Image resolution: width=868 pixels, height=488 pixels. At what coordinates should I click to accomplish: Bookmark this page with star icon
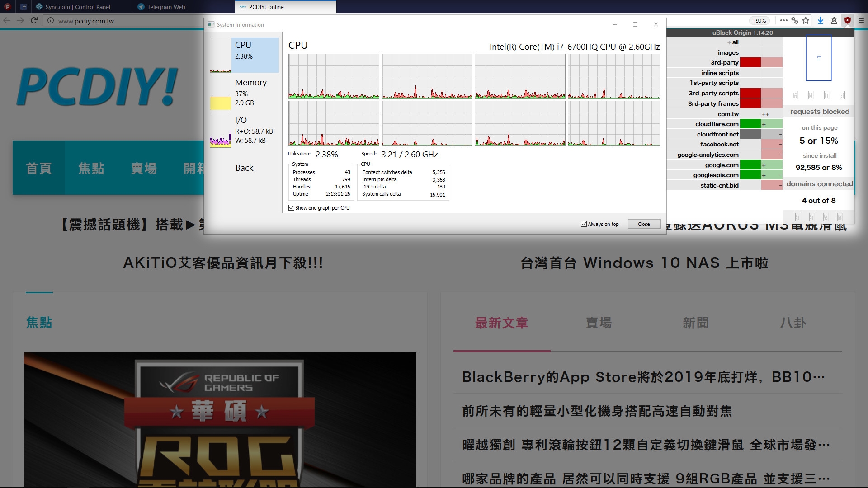pyautogui.click(x=806, y=20)
